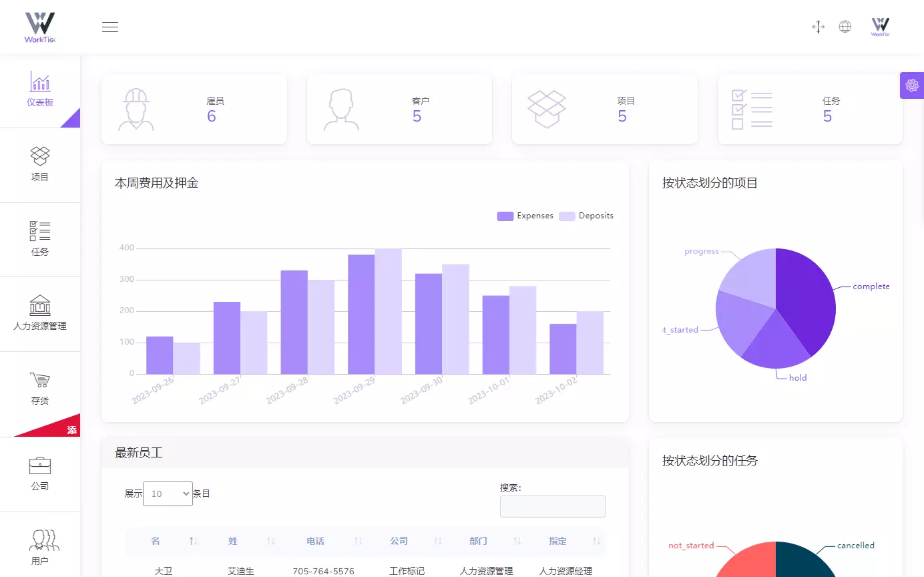Click the WorkTick logo in the header

(40, 27)
